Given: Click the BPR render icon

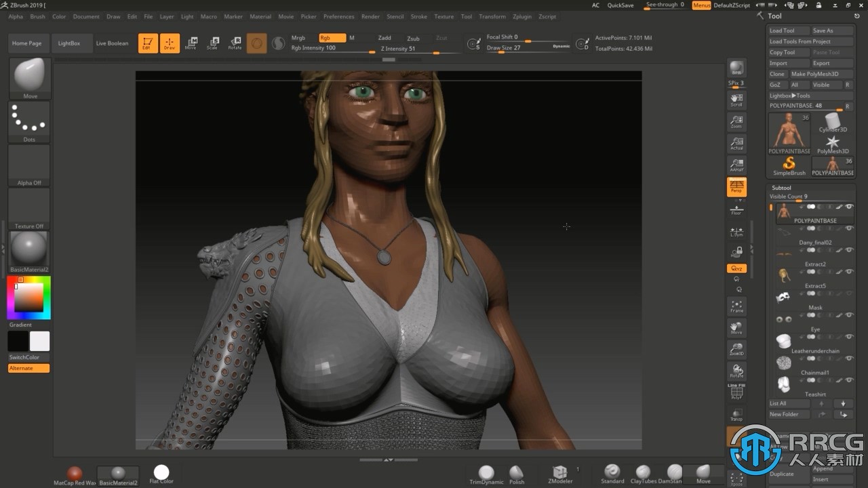Looking at the screenshot, I should 736,68.
